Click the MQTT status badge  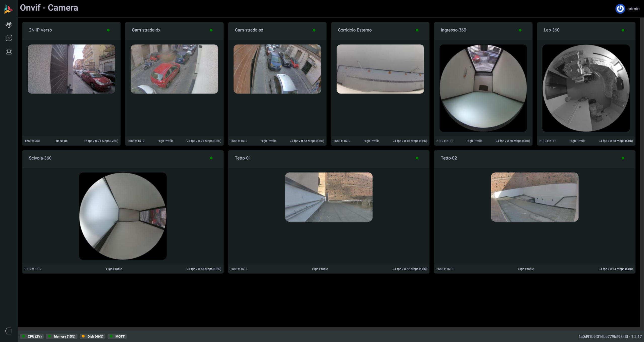(117, 336)
